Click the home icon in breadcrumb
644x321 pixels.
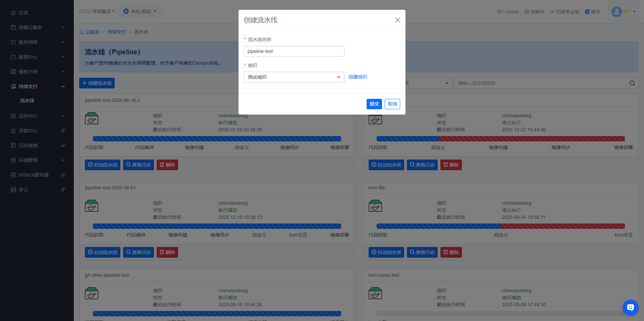(82, 32)
